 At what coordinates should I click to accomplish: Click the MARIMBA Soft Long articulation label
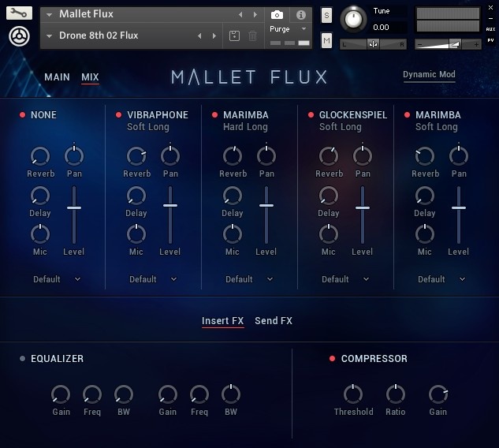pos(437,127)
